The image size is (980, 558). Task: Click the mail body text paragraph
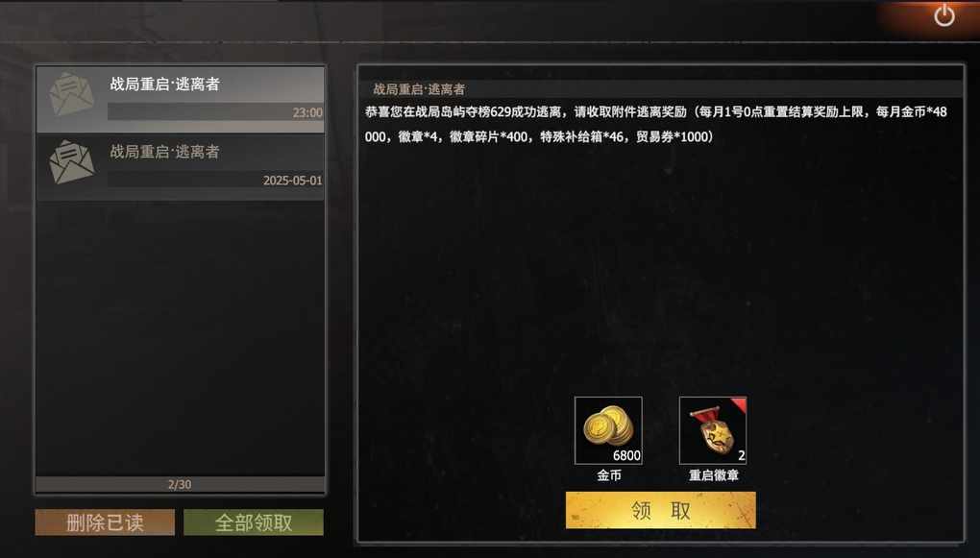pyautogui.click(x=656, y=124)
